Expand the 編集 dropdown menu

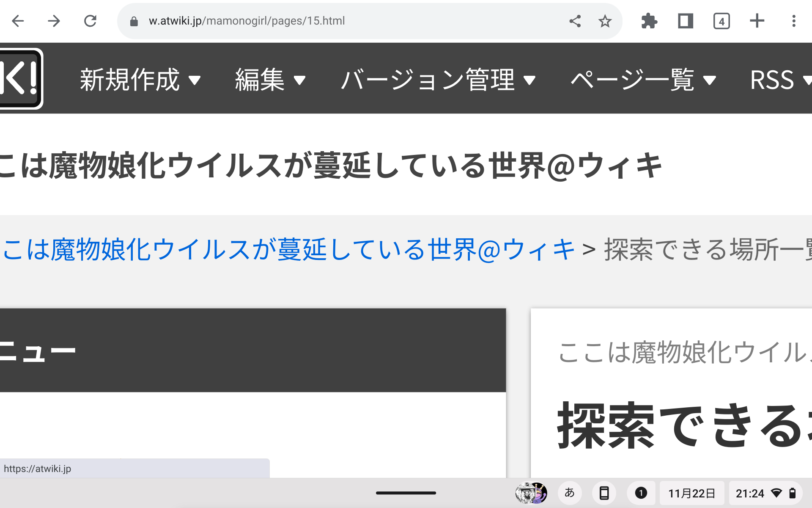[x=270, y=80]
